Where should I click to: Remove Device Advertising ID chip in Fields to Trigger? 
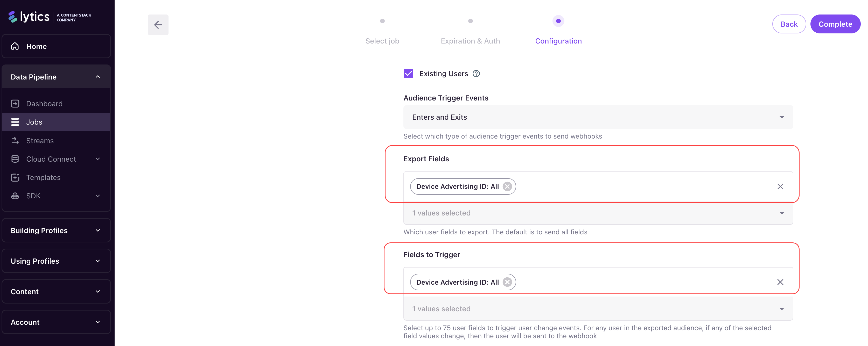507,282
